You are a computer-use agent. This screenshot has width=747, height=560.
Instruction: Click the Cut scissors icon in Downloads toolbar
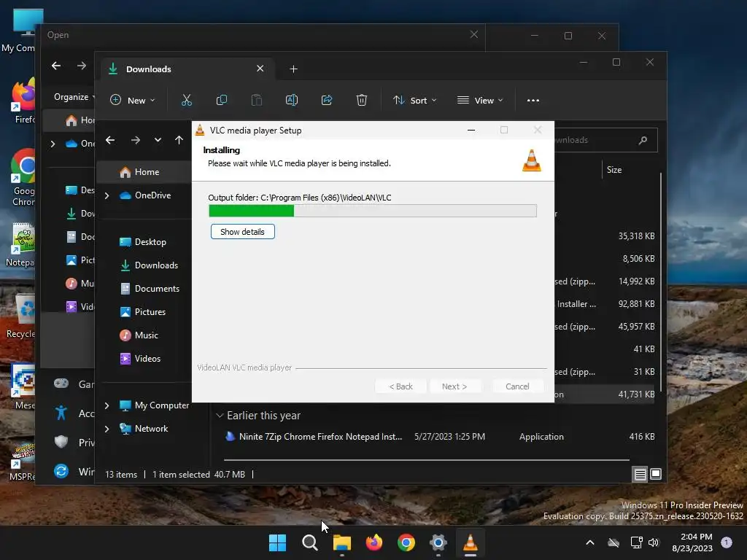click(186, 100)
